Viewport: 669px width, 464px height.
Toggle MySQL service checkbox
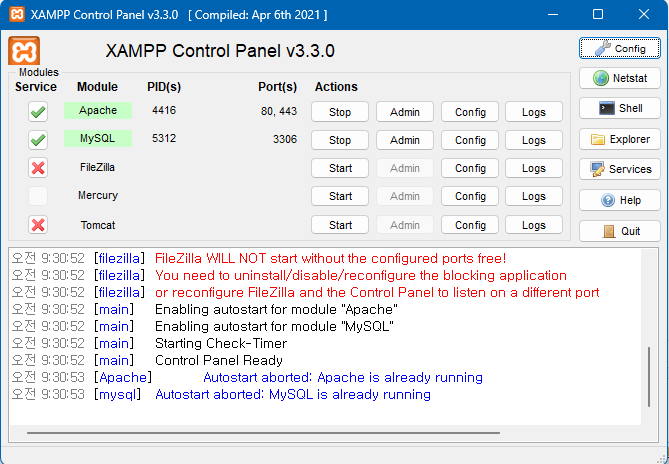tap(38, 140)
